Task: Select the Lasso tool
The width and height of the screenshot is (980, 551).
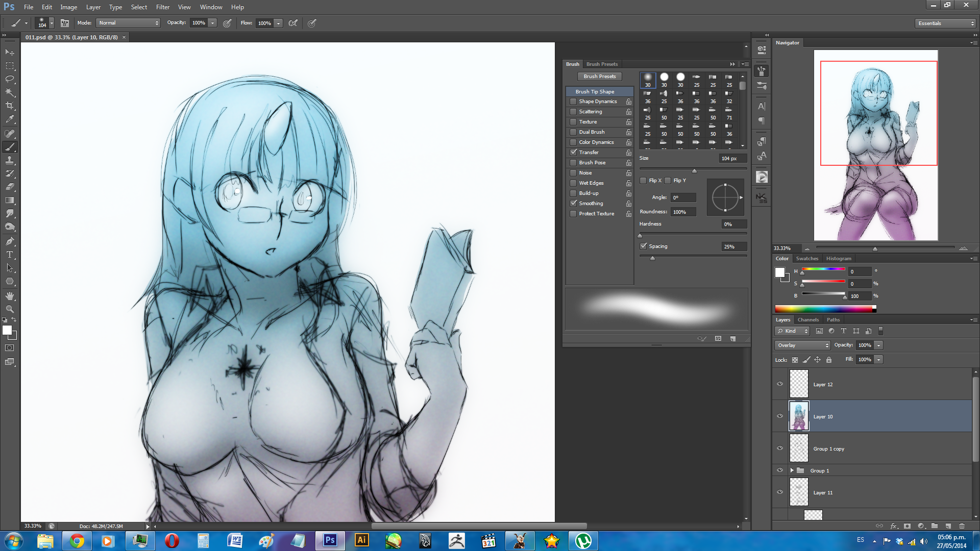Action: [10, 79]
